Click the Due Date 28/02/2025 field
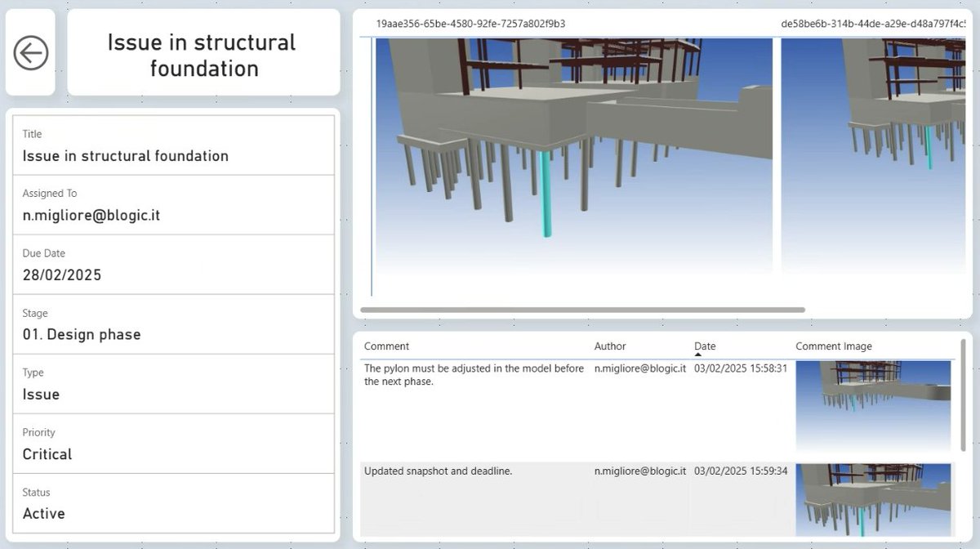Image resolution: width=980 pixels, height=549 pixels. (x=174, y=265)
